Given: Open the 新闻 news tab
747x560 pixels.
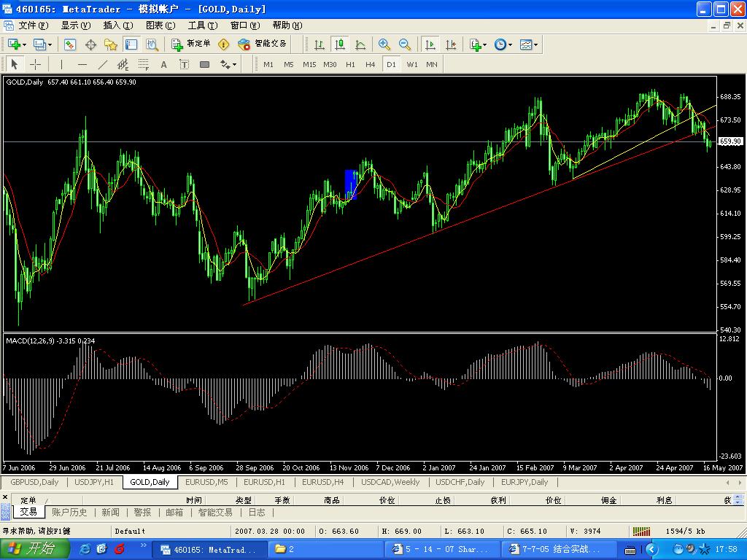Looking at the screenshot, I should (111, 513).
